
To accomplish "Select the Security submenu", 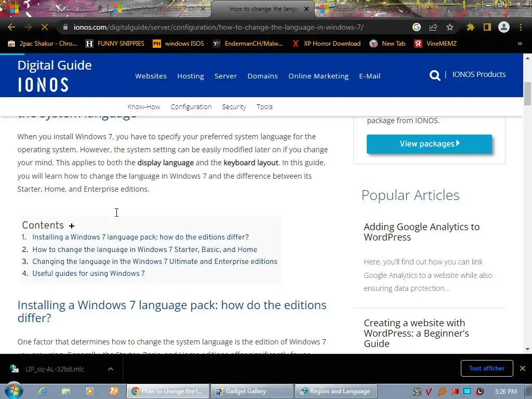I will click(234, 107).
